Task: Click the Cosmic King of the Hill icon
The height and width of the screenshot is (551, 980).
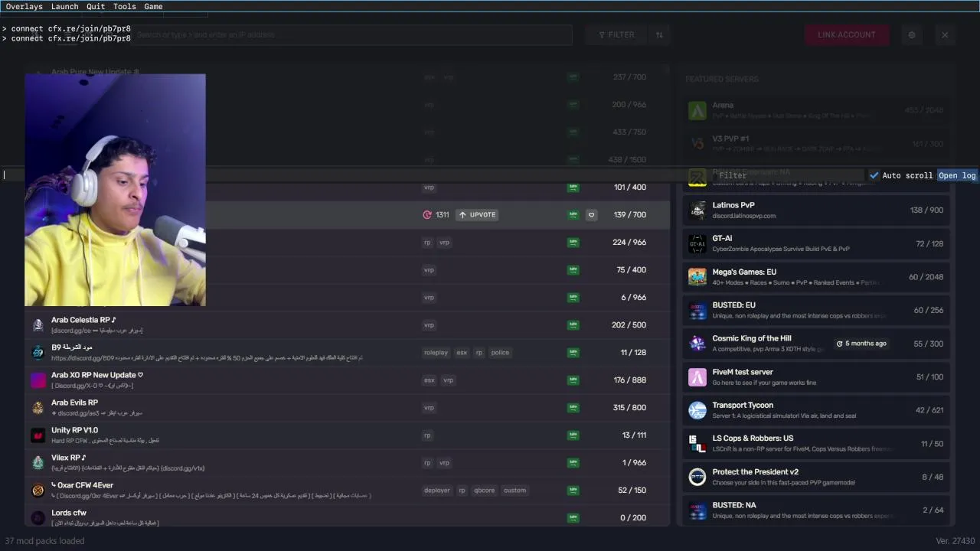Action: 697,344
